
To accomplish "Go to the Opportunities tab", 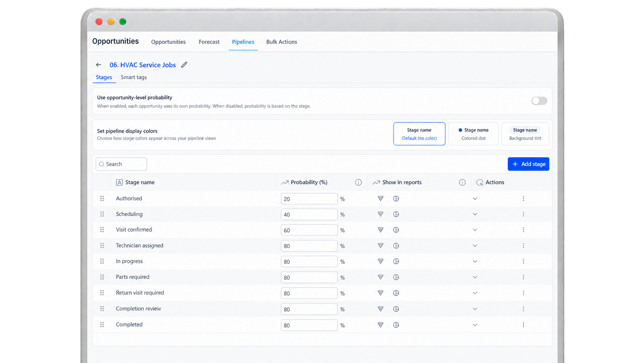I will coord(168,42).
